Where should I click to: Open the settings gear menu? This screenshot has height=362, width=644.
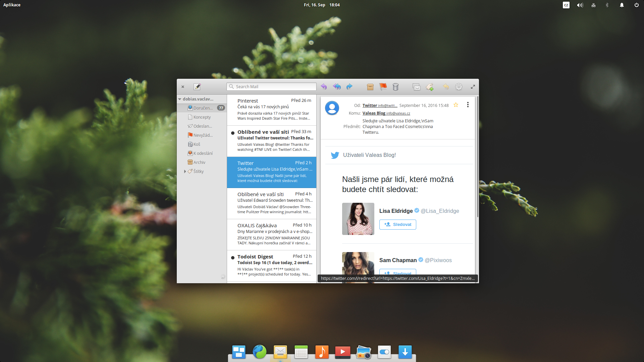(x=459, y=87)
